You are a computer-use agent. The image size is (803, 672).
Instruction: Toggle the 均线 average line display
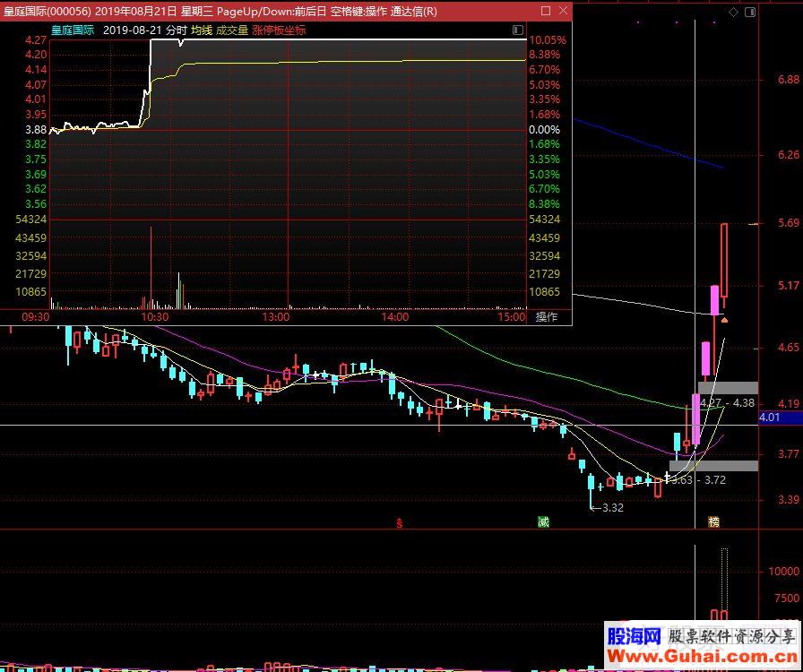click(x=200, y=30)
